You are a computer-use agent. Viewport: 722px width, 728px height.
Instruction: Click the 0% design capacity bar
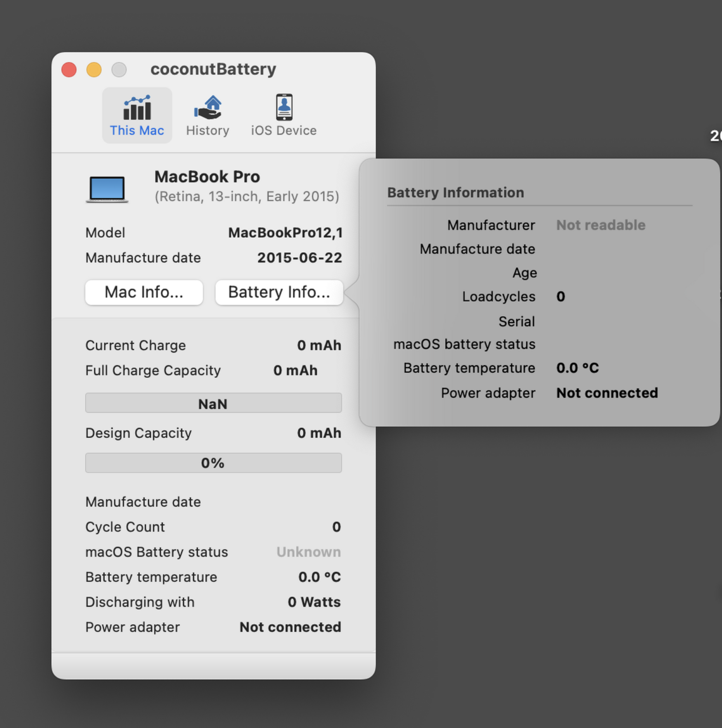click(x=213, y=463)
